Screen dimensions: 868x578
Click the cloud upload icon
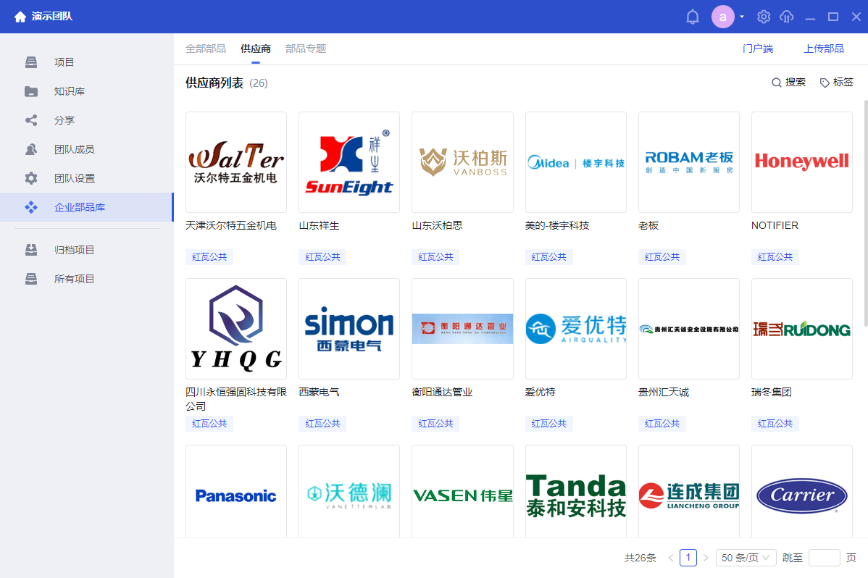787,17
